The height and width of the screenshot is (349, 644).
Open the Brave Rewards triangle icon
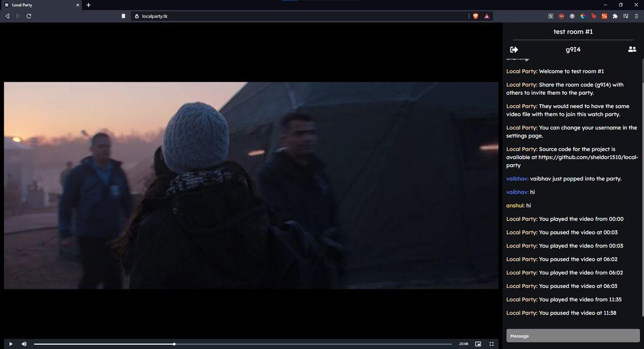tap(487, 16)
